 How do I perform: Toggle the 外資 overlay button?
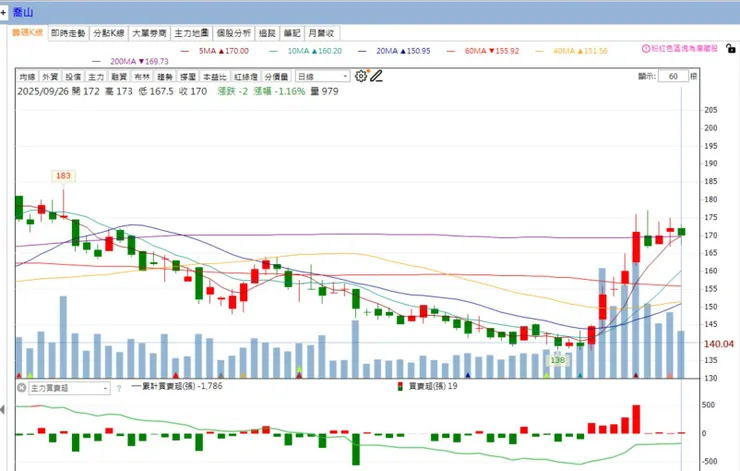(50, 76)
